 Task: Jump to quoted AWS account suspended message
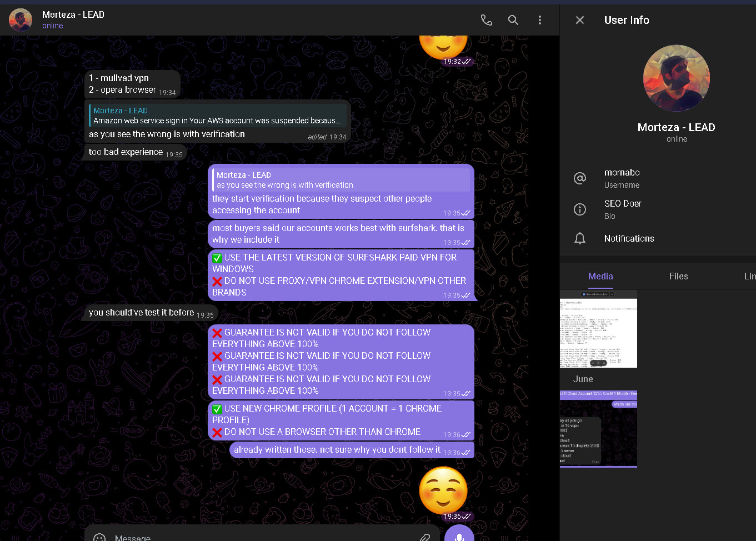pos(217,116)
